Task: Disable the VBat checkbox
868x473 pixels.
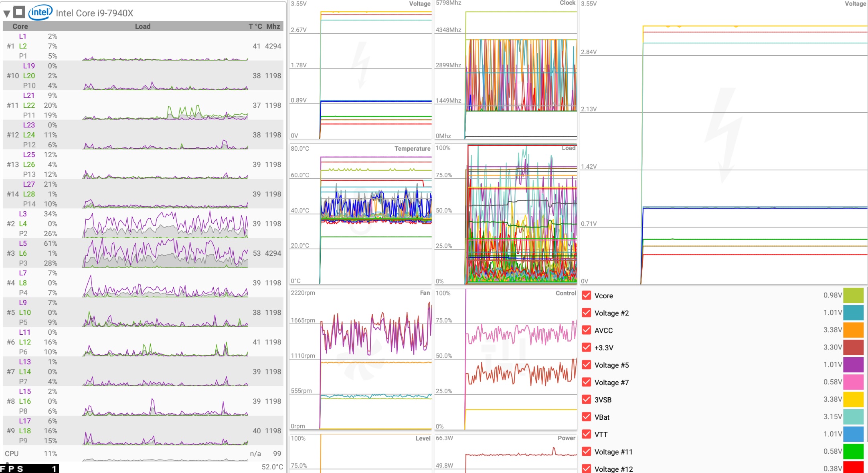Action: tap(586, 417)
